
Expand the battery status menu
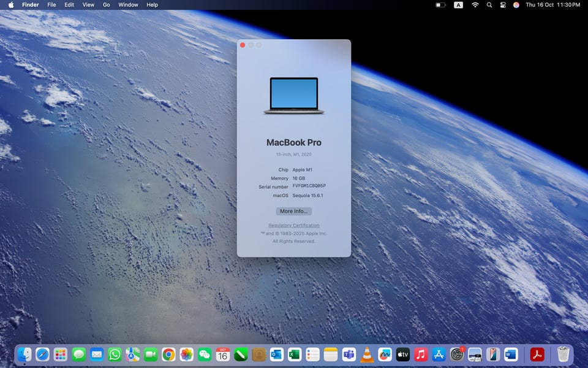440,5
